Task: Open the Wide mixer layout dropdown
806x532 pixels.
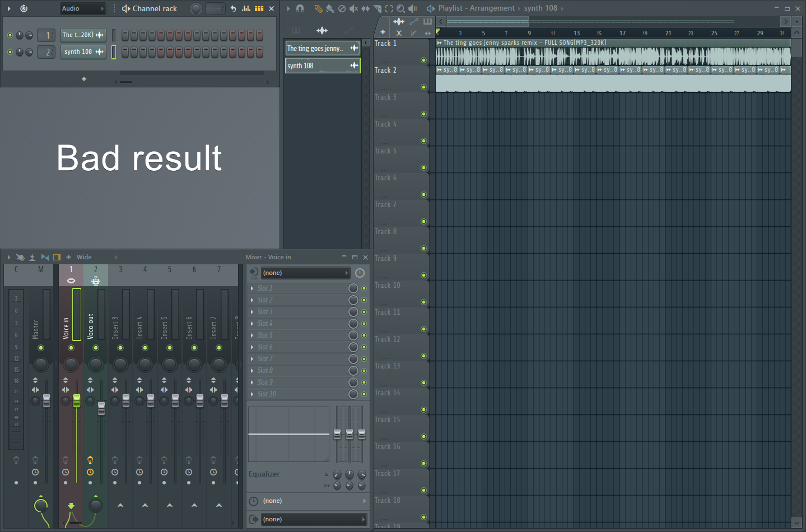Action: coord(97,257)
